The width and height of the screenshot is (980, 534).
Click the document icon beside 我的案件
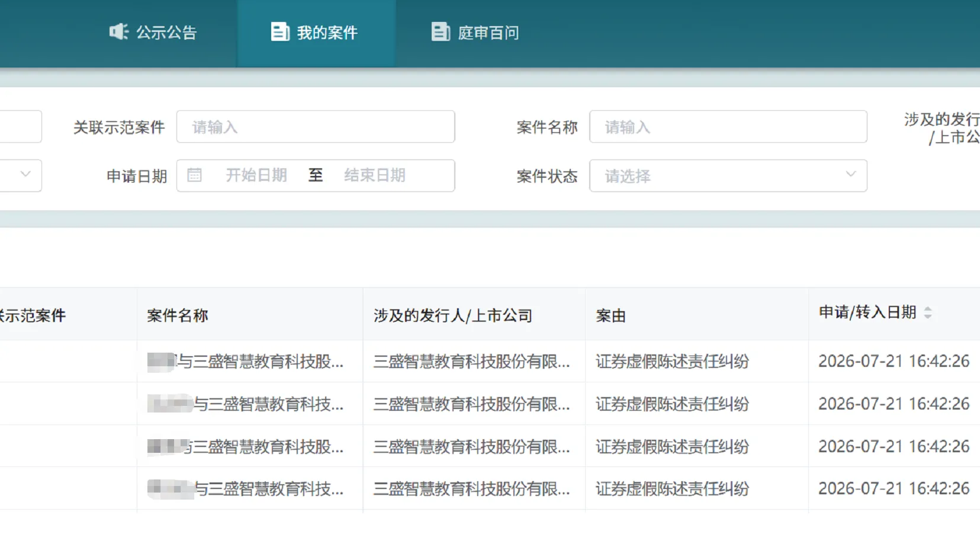[x=279, y=32]
